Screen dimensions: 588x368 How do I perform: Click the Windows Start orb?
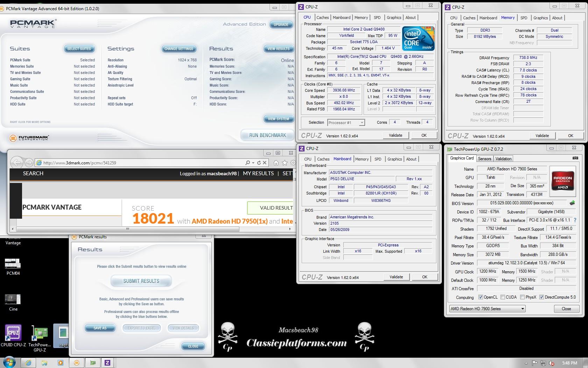pyautogui.click(x=9, y=362)
